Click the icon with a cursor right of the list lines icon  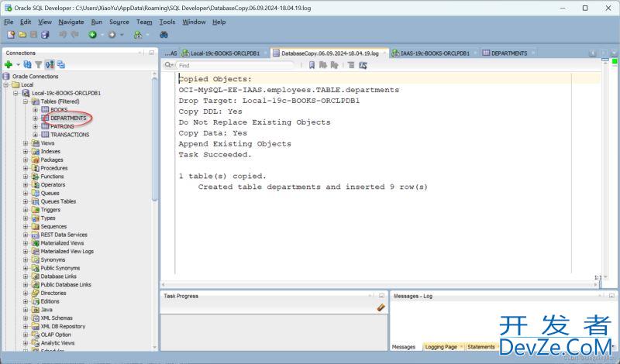coord(363,66)
